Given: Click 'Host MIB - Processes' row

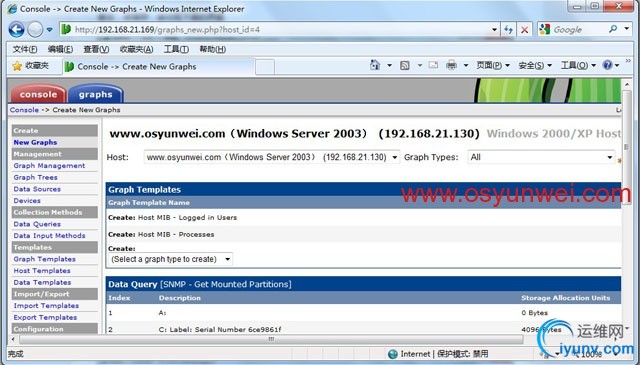Looking at the screenshot, I should pyautogui.click(x=363, y=234).
